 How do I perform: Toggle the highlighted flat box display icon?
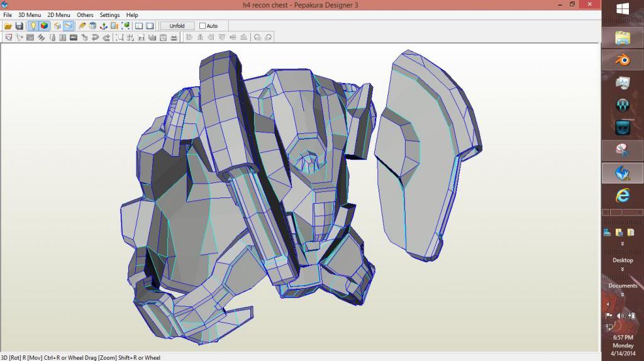[69, 26]
